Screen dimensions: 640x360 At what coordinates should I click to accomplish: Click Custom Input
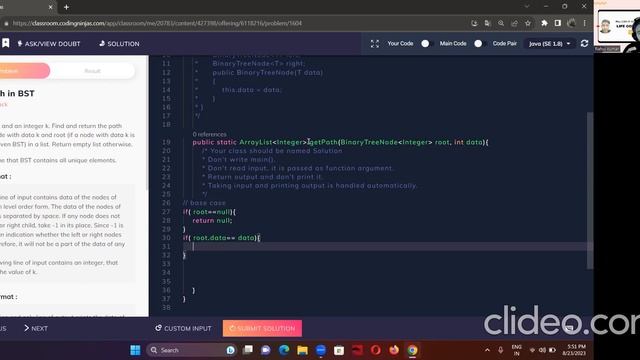point(183,328)
